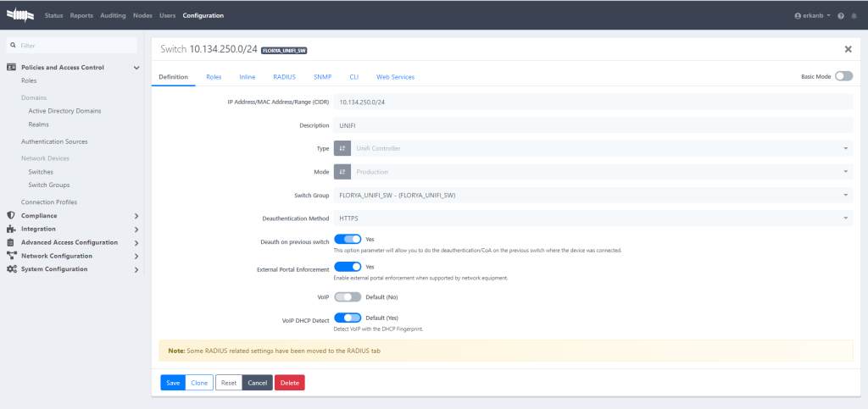Click the Compliance shield icon
The width and height of the screenshot is (868, 409).
tap(11, 215)
